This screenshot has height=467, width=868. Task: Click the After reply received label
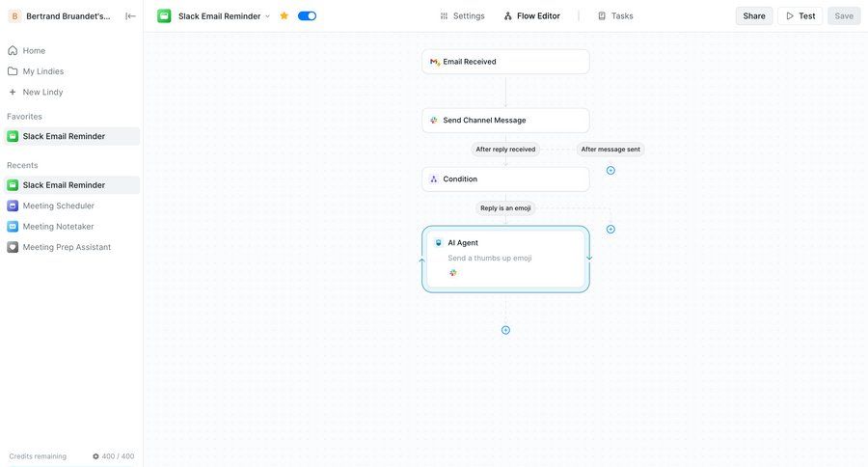click(505, 149)
